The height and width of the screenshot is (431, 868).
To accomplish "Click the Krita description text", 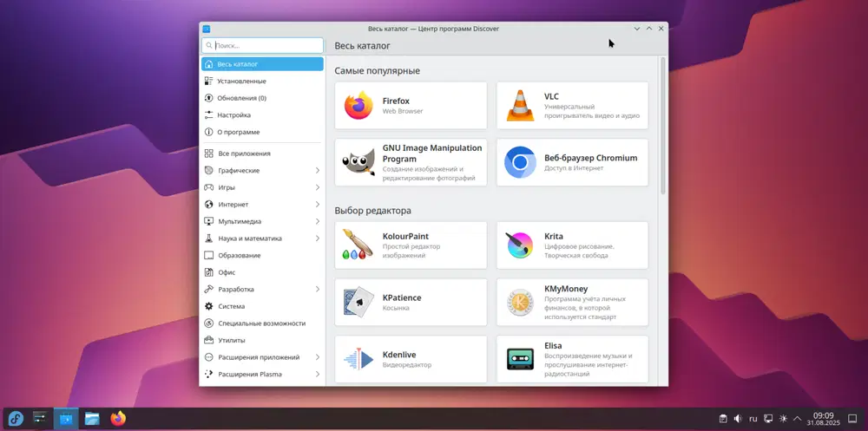I will [x=579, y=251].
